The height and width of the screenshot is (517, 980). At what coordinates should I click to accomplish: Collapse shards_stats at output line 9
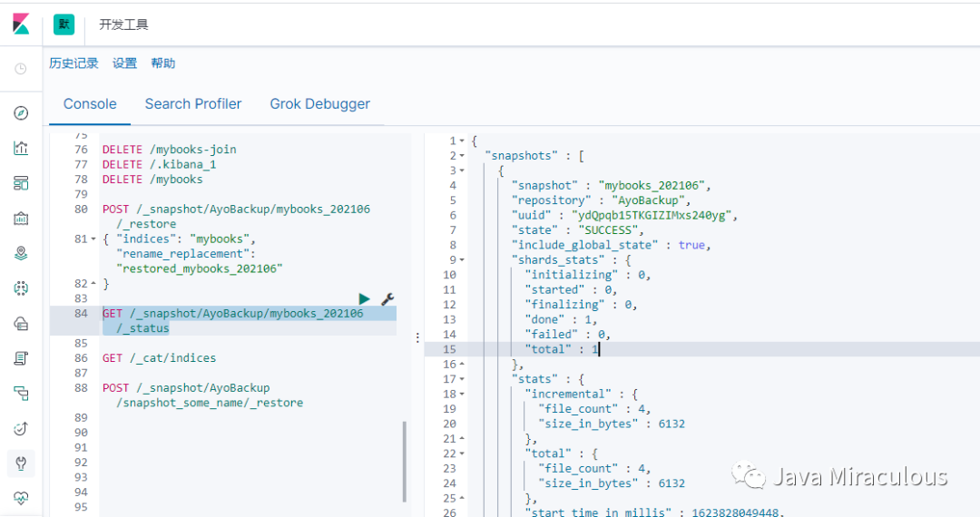462,259
